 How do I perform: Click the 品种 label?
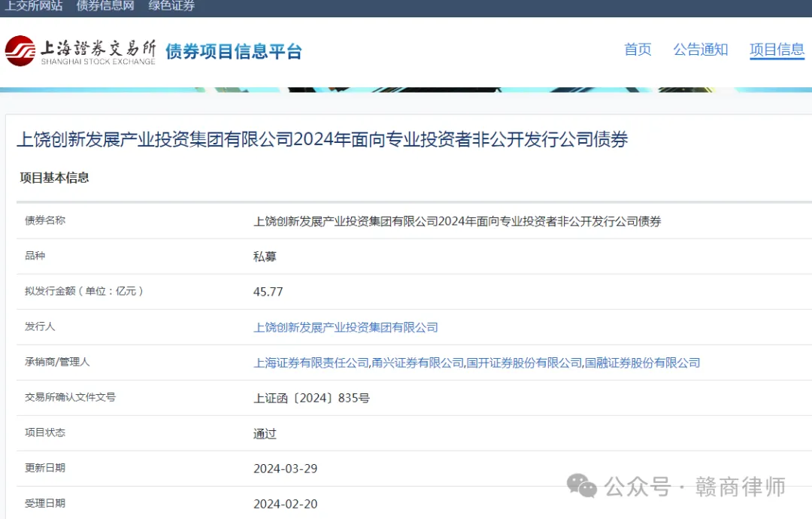(35, 255)
